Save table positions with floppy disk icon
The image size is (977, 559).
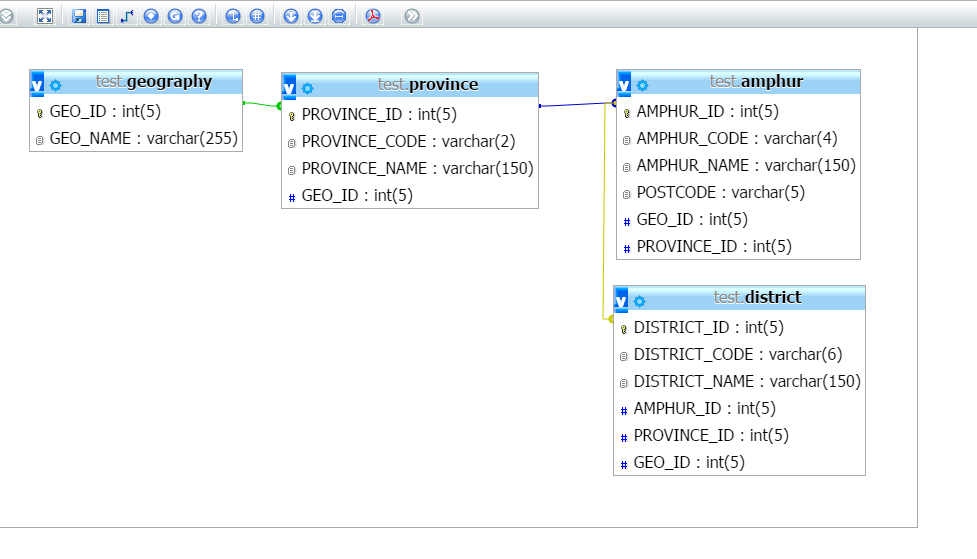pyautogui.click(x=79, y=16)
